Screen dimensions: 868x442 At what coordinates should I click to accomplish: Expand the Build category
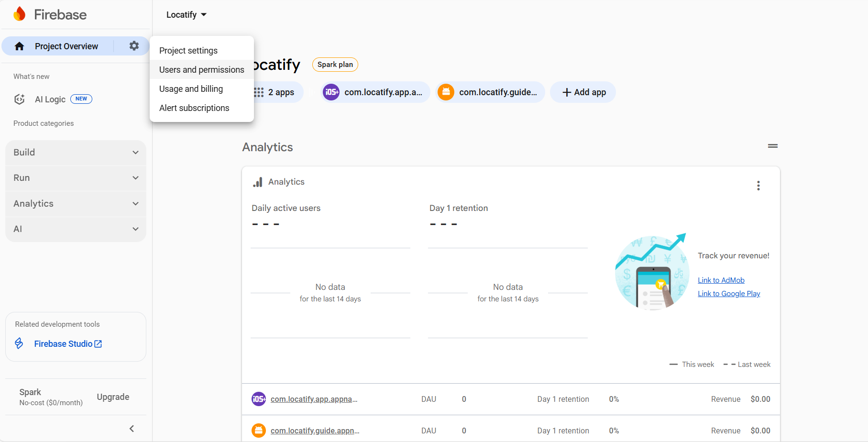pos(76,153)
